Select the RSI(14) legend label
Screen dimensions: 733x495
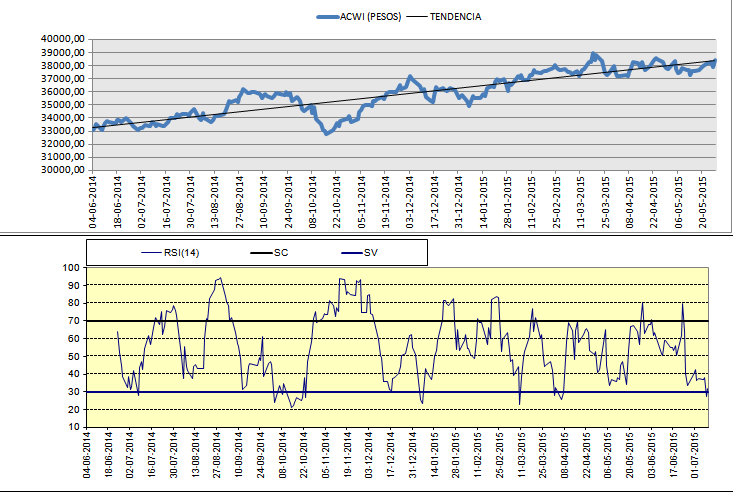tap(181, 253)
